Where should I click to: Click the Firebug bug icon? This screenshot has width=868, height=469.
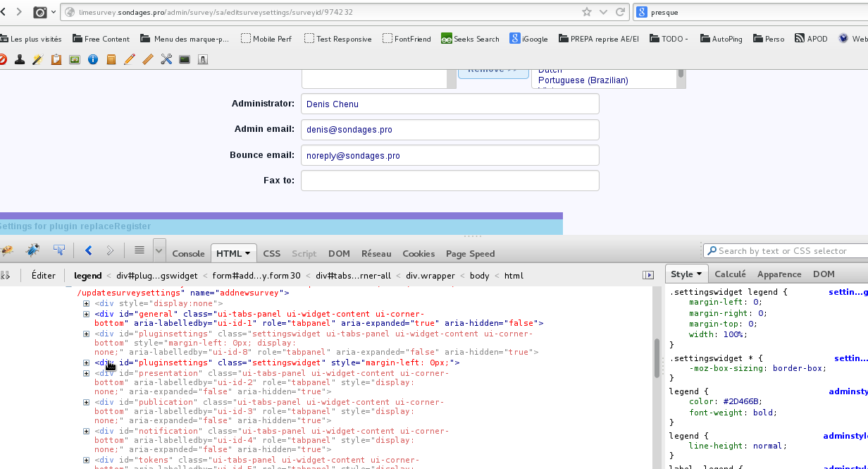6,250
